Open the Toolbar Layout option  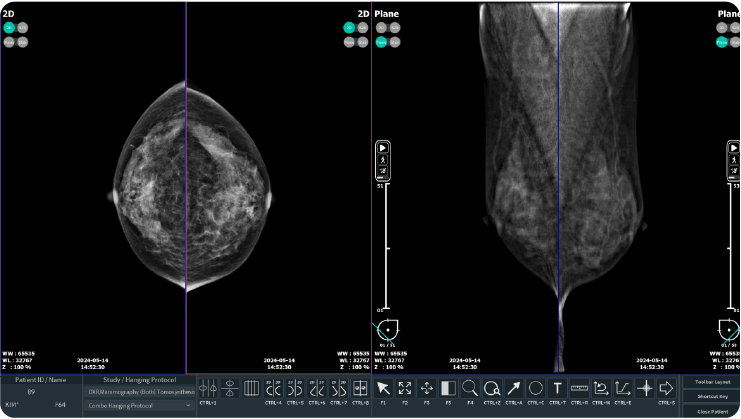pos(712,382)
